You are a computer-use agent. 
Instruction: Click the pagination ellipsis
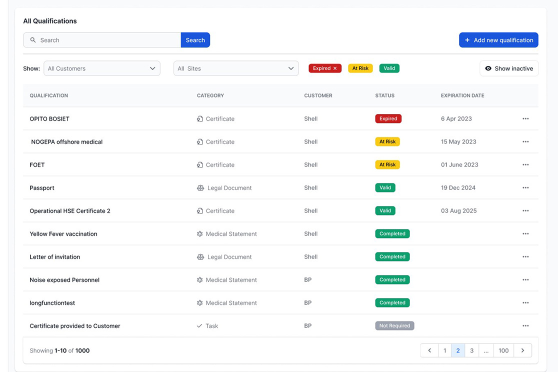[x=486, y=350]
